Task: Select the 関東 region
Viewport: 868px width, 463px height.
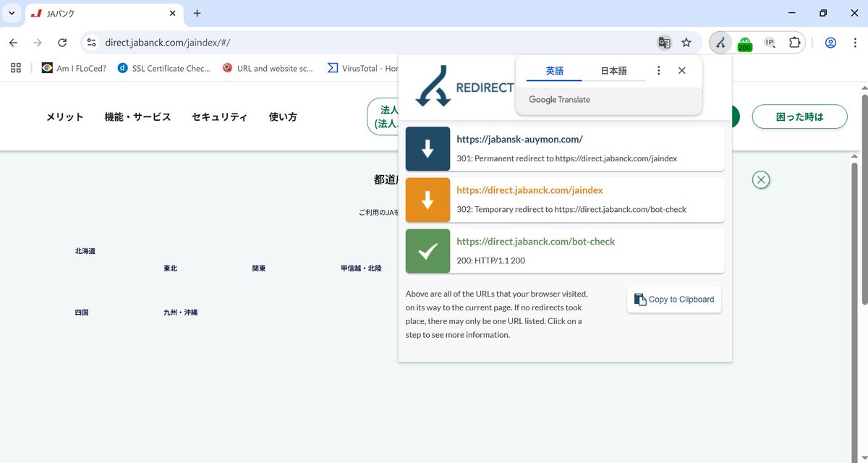Action: (258, 268)
